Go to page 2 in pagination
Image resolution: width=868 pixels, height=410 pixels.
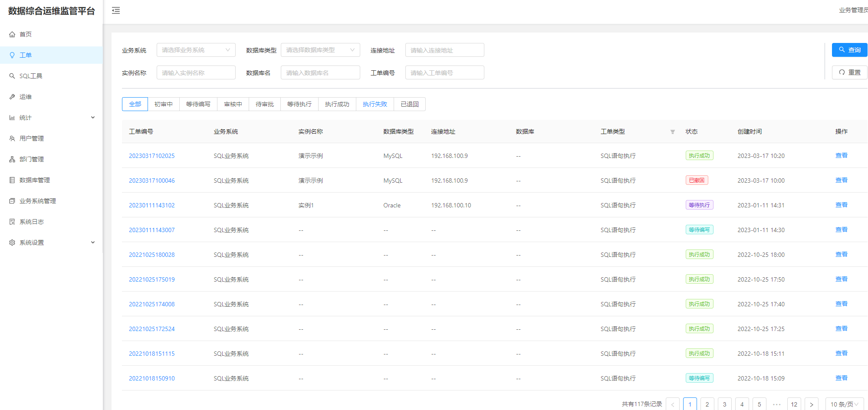tap(707, 404)
